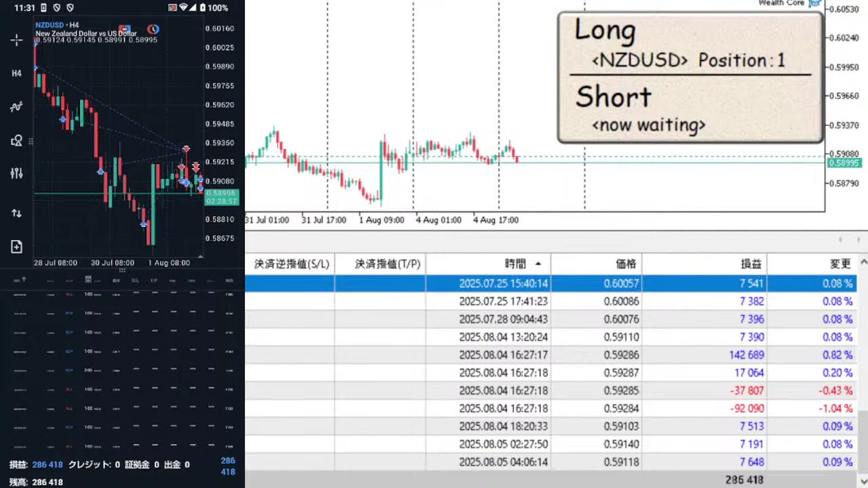Click the 価格 column header
868x488 pixels.
coord(625,264)
